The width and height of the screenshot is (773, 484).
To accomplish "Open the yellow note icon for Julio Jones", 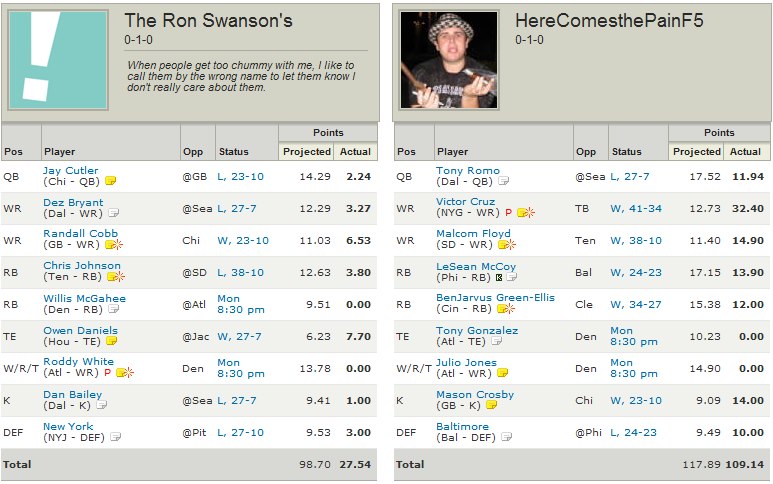I will (x=503, y=373).
